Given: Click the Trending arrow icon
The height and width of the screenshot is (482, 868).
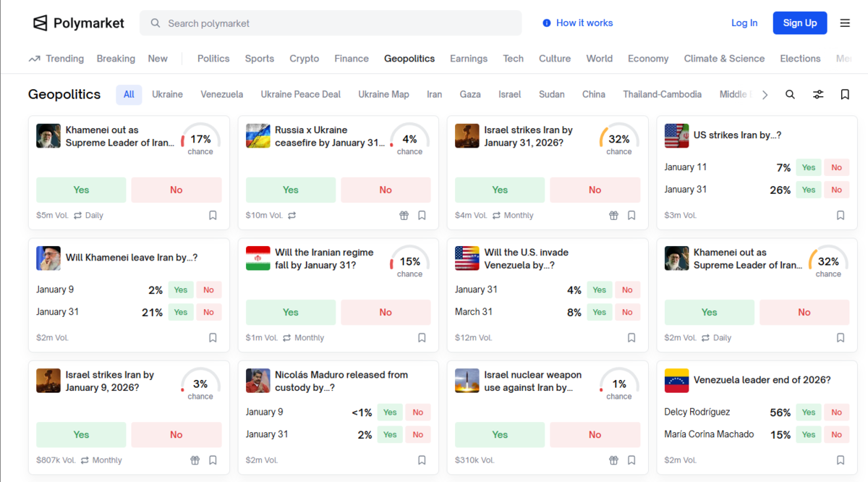Looking at the screenshot, I should coord(34,59).
